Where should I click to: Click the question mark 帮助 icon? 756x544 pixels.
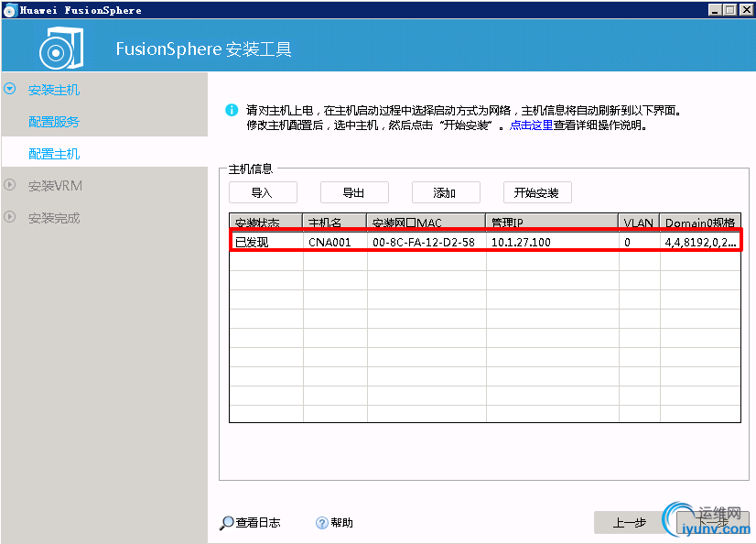point(321,523)
